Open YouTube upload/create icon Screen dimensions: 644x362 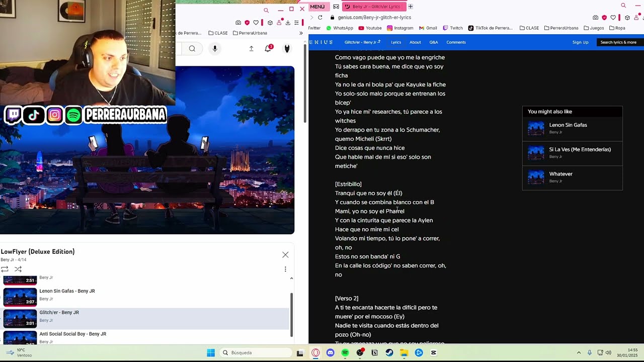[x=251, y=49]
